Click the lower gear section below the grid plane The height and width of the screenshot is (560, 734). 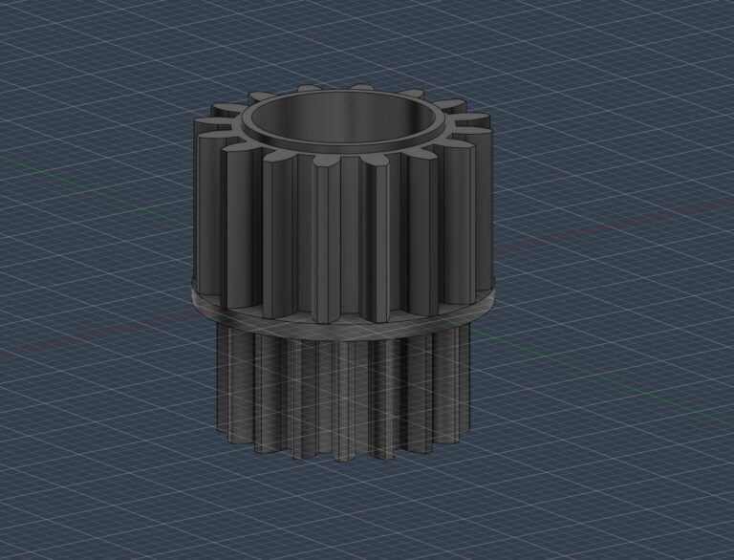(344, 394)
